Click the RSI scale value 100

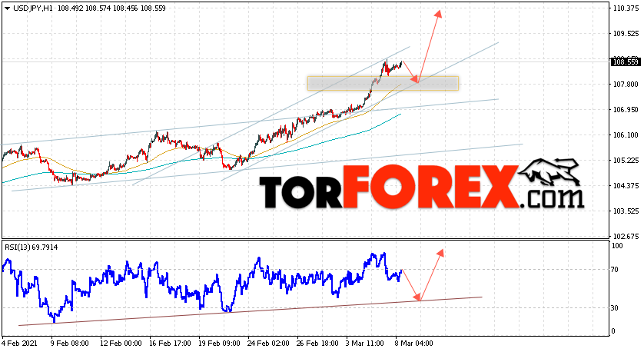point(617,246)
